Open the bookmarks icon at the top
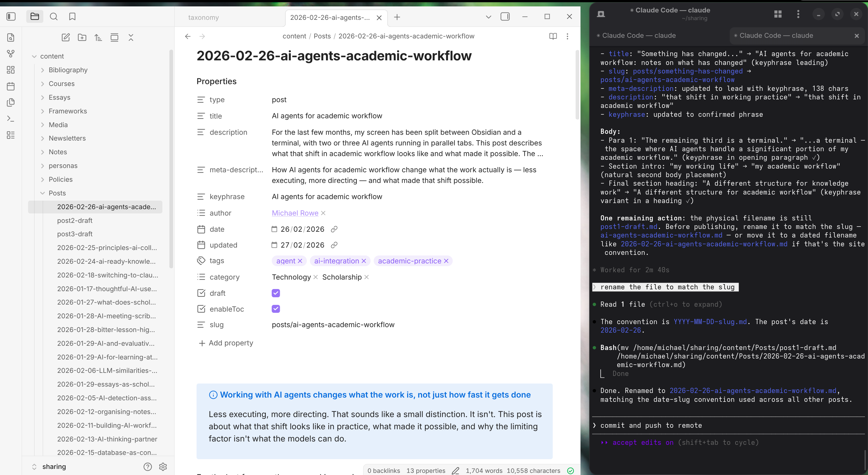The height and width of the screenshot is (475, 868). [72, 16]
